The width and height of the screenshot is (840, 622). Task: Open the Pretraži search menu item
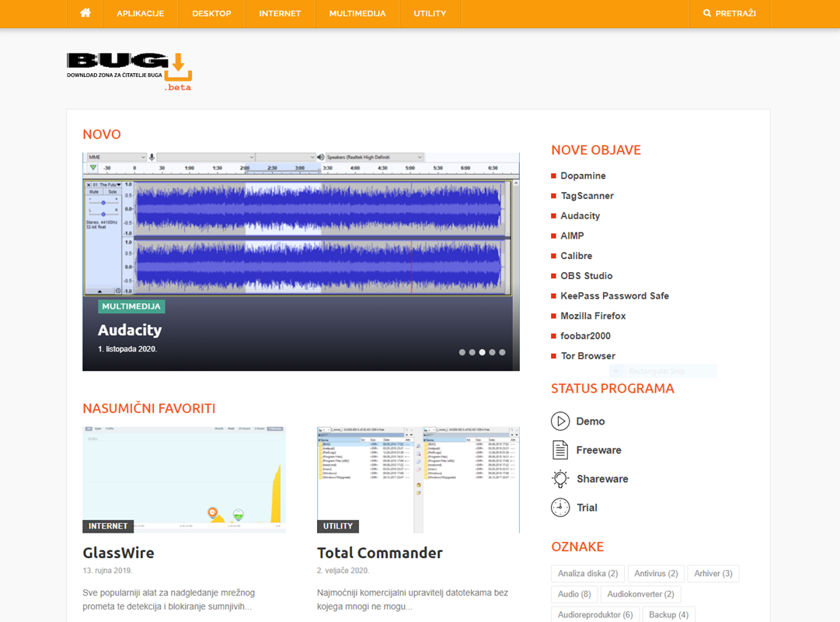coord(730,13)
